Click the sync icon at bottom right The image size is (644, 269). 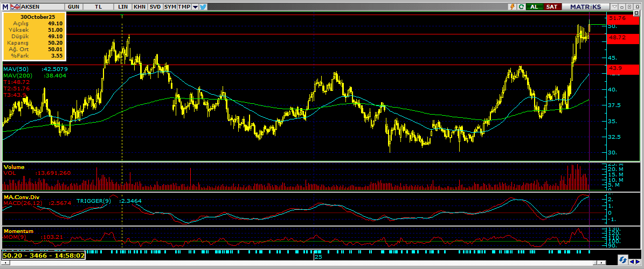tap(624, 259)
